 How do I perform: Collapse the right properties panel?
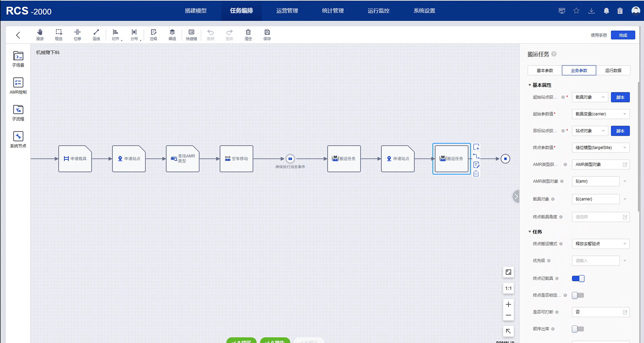coord(516,196)
